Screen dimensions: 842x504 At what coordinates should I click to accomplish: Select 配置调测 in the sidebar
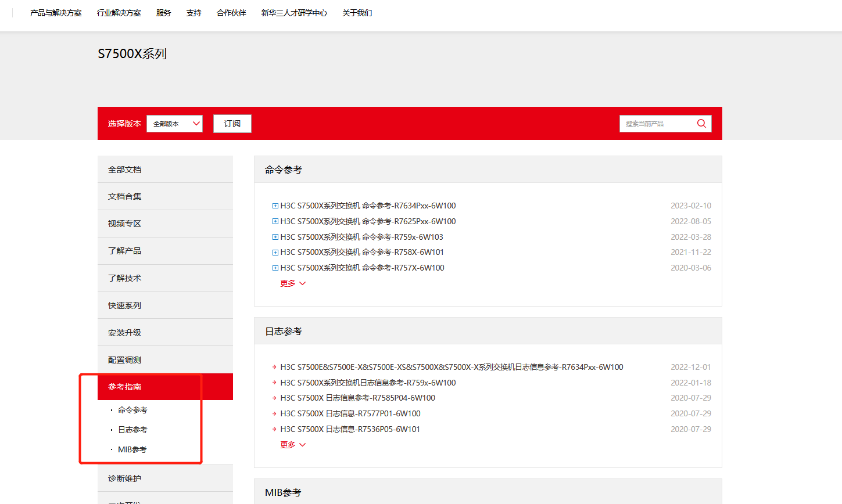[165, 360]
